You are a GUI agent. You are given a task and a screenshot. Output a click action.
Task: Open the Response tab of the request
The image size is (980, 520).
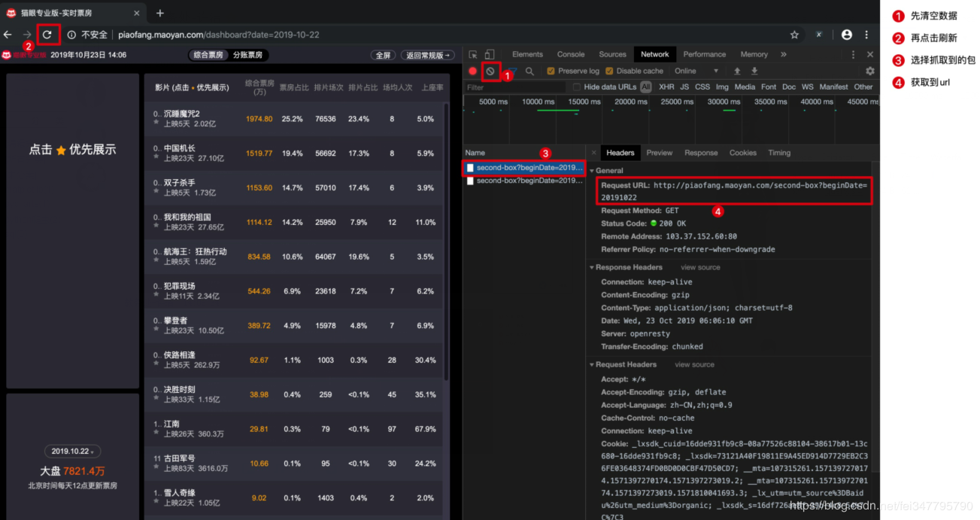point(701,153)
